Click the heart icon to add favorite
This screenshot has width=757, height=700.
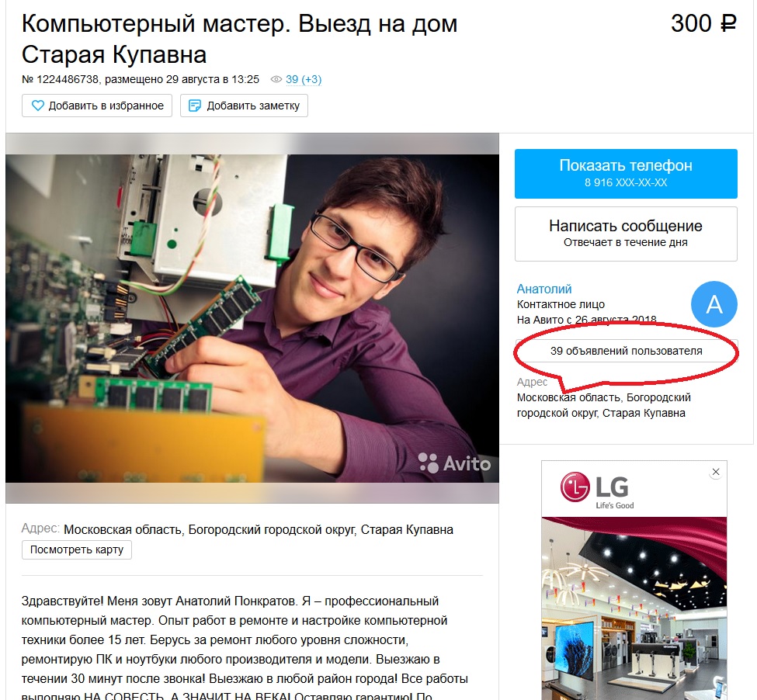(x=38, y=106)
